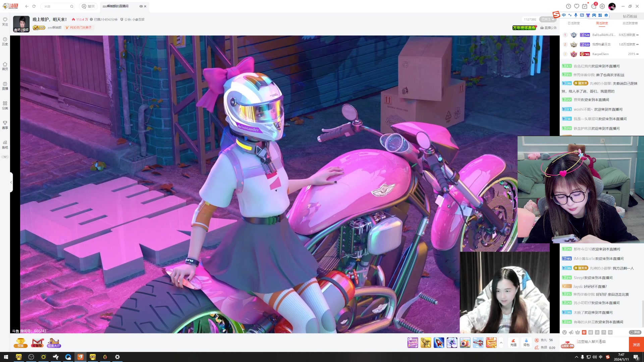Open the 任务大厅 task hall icon

pos(54,343)
